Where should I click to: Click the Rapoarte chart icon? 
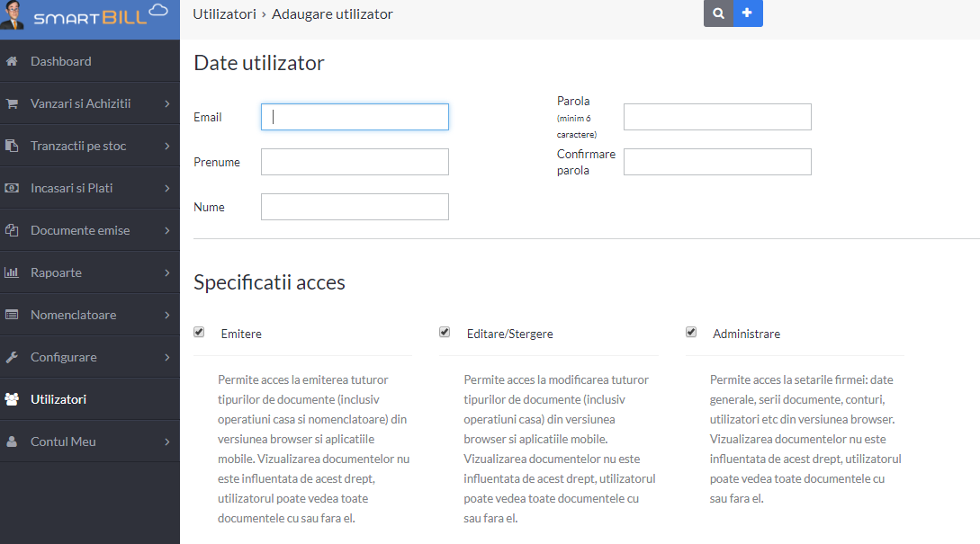click(12, 272)
